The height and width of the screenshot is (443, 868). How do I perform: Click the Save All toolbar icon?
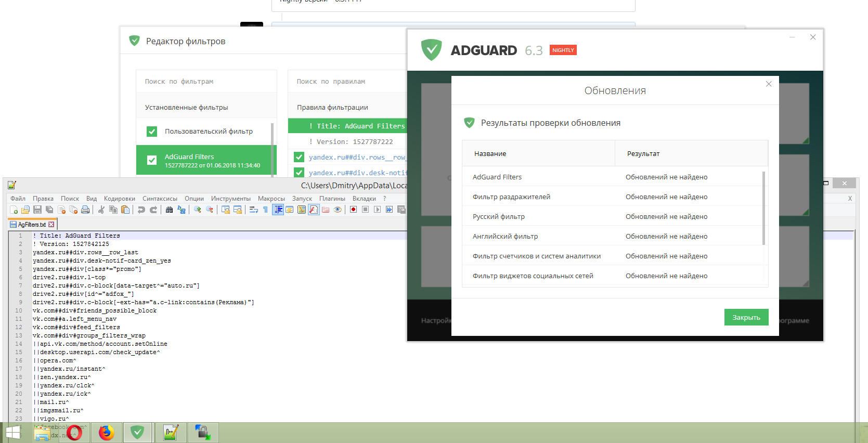point(49,210)
